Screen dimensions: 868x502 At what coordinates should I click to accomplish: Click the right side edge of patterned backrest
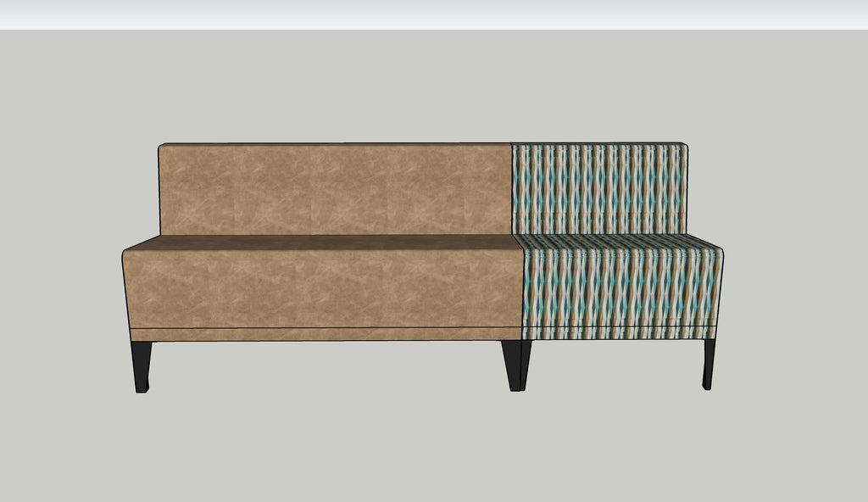pos(686,188)
